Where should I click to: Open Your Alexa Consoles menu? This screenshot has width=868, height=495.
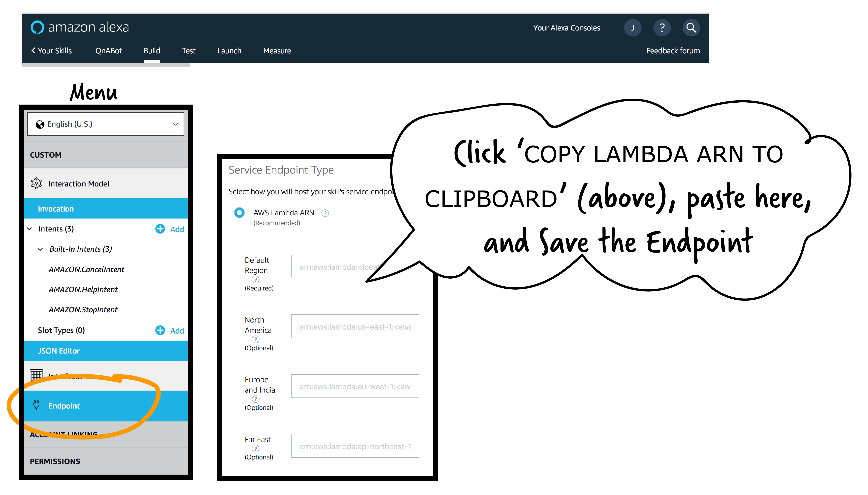pos(566,28)
